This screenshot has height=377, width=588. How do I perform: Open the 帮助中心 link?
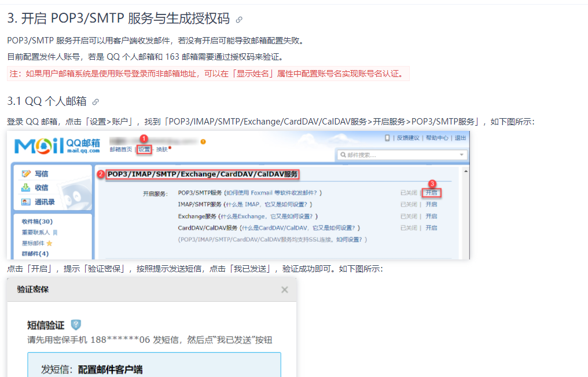pyautogui.click(x=437, y=138)
